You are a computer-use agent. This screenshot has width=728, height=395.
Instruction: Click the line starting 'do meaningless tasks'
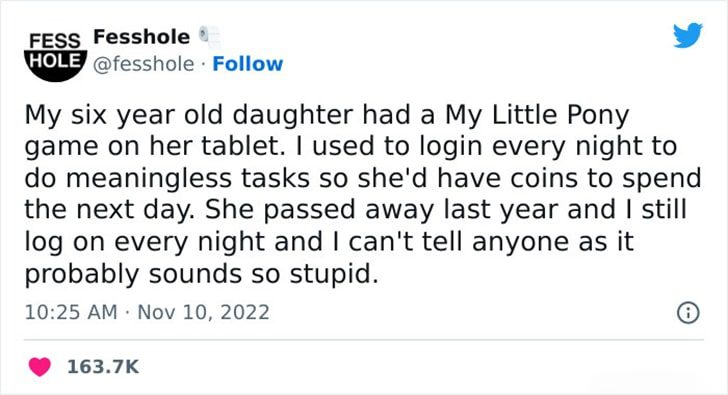pos(363,178)
